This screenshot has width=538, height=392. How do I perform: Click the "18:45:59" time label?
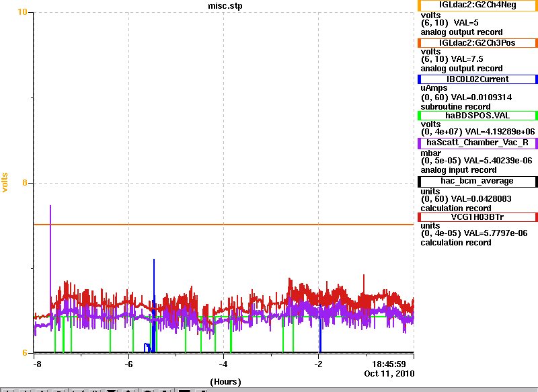click(389, 364)
